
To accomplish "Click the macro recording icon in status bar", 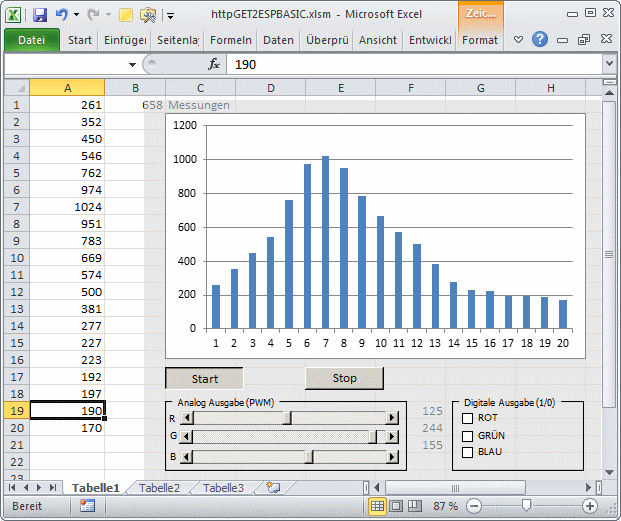I will point(87,506).
